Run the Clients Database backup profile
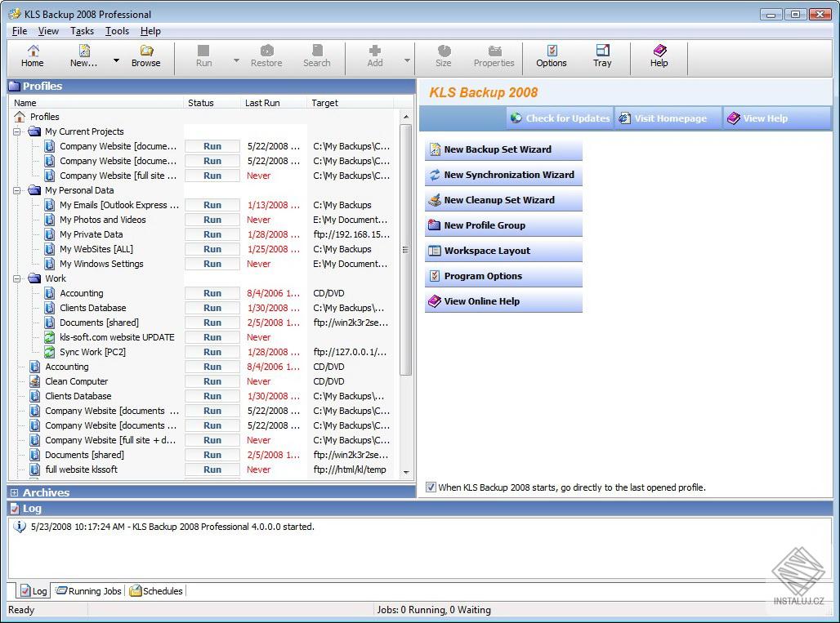This screenshot has width=840, height=623. (x=212, y=308)
